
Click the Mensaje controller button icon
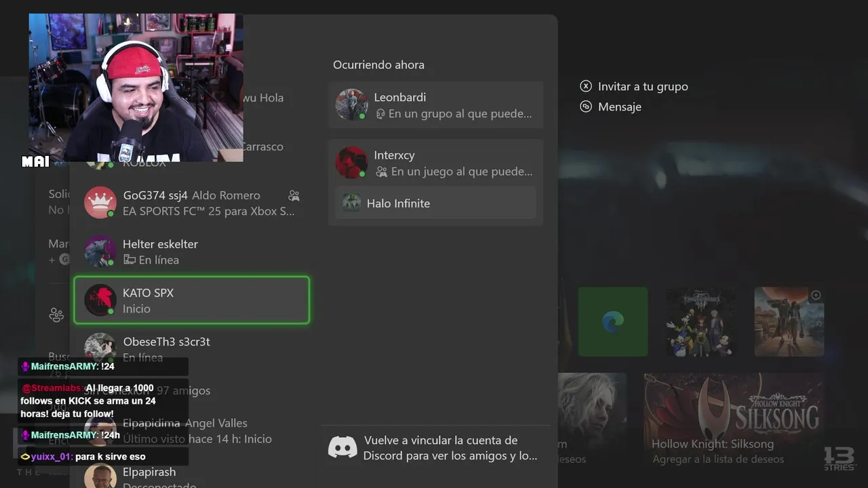click(x=586, y=106)
